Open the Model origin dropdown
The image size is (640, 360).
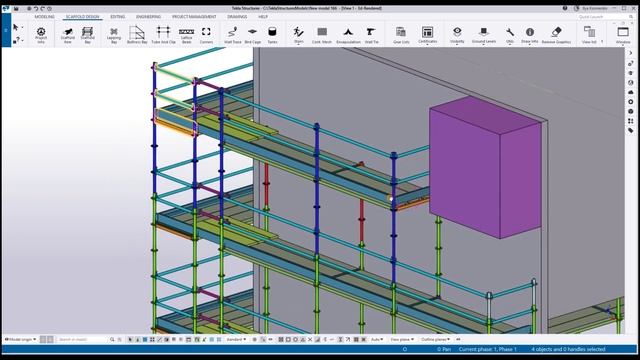(x=20, y=339)
